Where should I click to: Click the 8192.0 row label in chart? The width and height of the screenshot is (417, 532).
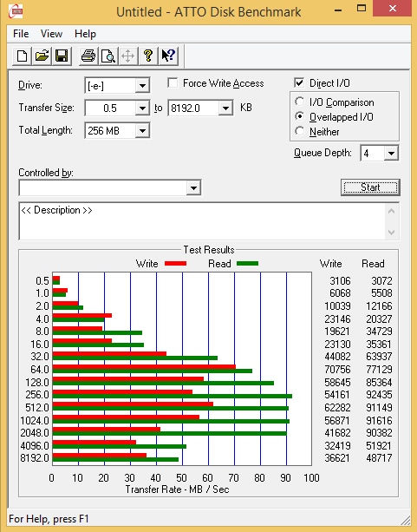pos(35,458)
